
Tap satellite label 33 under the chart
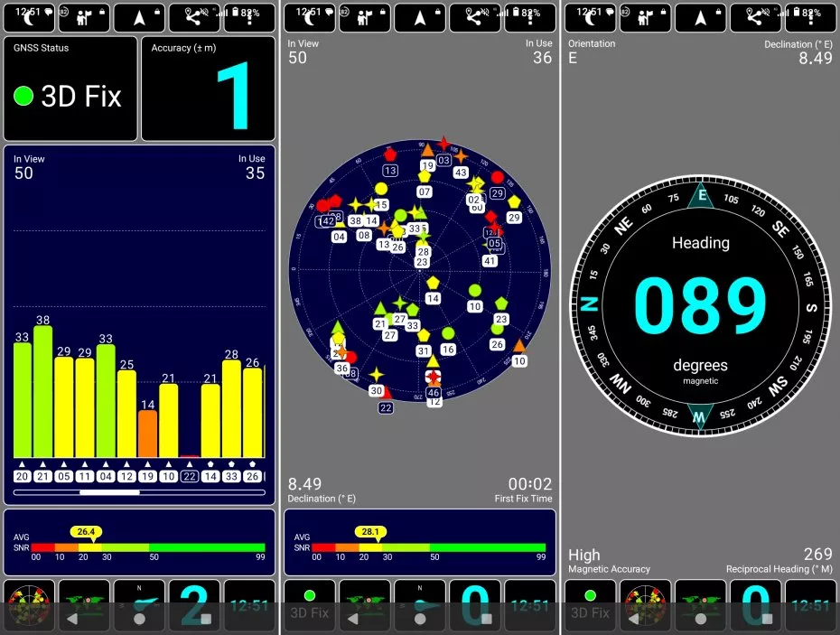231,476
